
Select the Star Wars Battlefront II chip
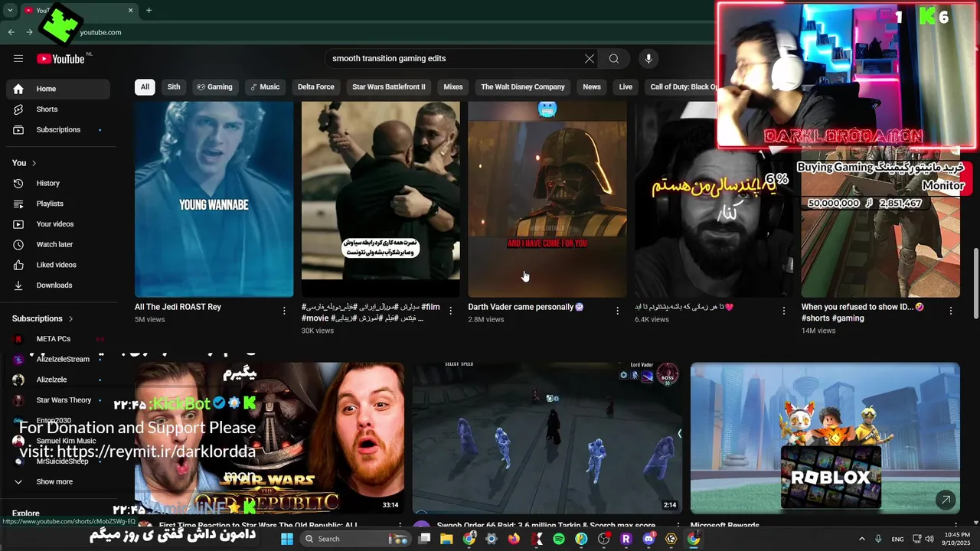(389, 87)
